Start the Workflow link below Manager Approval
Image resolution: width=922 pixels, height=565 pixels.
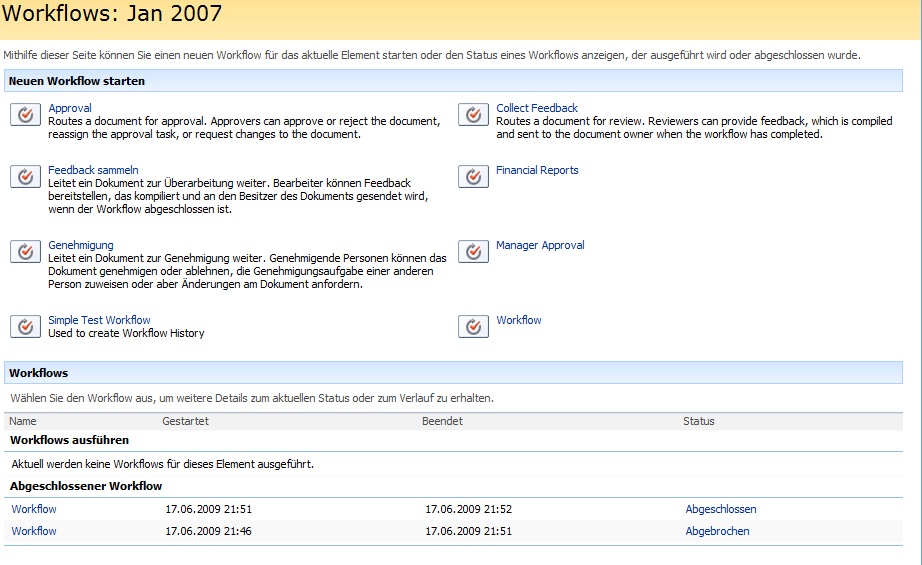click(519, 320)
